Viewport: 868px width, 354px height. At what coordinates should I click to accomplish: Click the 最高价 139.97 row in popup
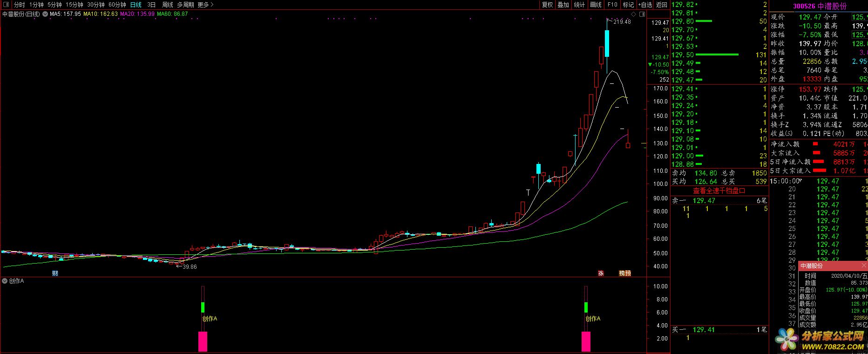pyautogui.click(x=833, y=297)
